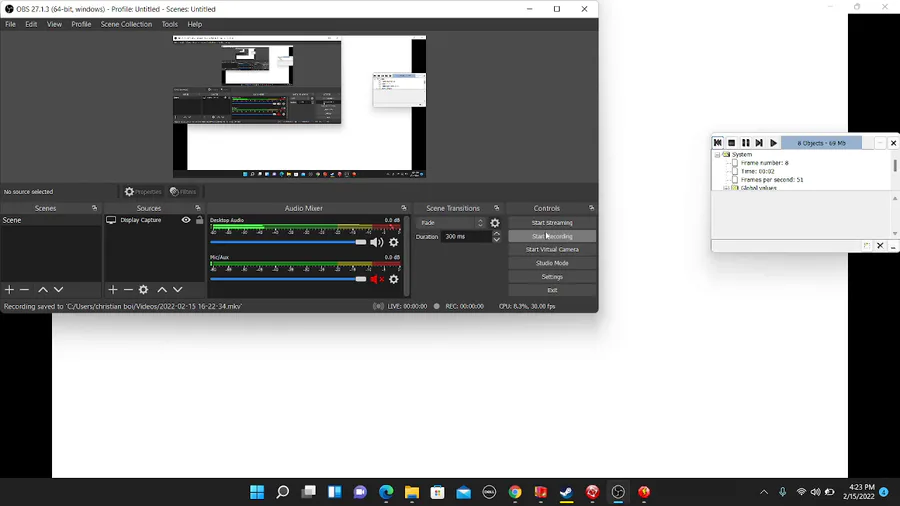Screen dimensions: 900x506
Task: Adjust the Mic/Aux volume slider
Action: click(x=288, y=279)
